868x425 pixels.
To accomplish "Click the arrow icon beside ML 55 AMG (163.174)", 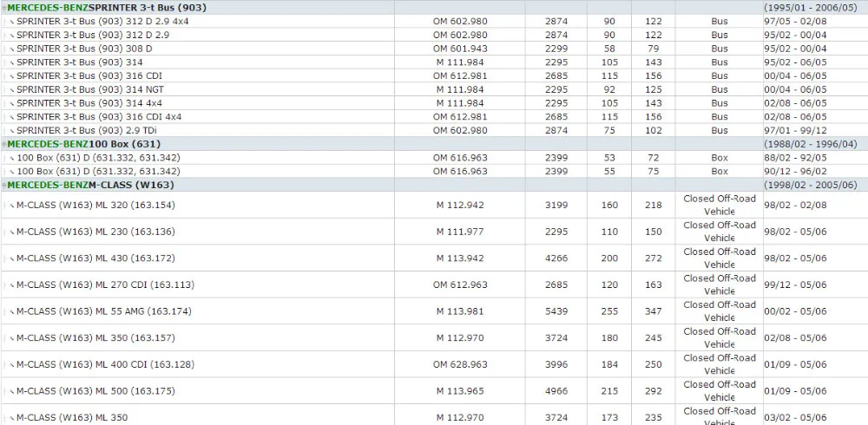I will coord(11,311).
